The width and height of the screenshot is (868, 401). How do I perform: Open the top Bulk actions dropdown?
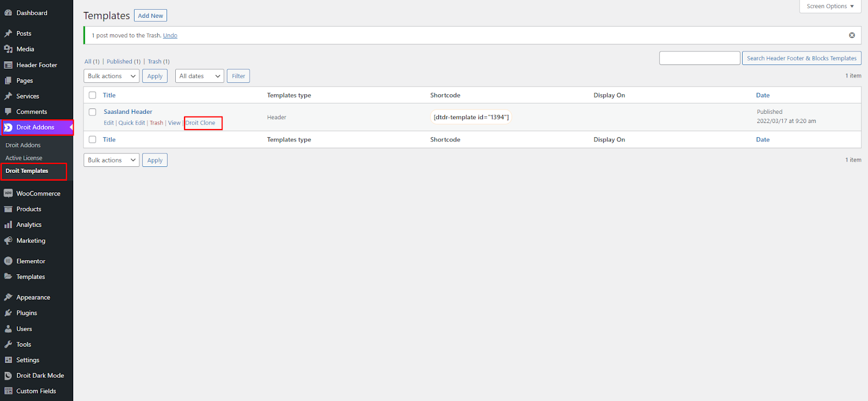point(111,76)
